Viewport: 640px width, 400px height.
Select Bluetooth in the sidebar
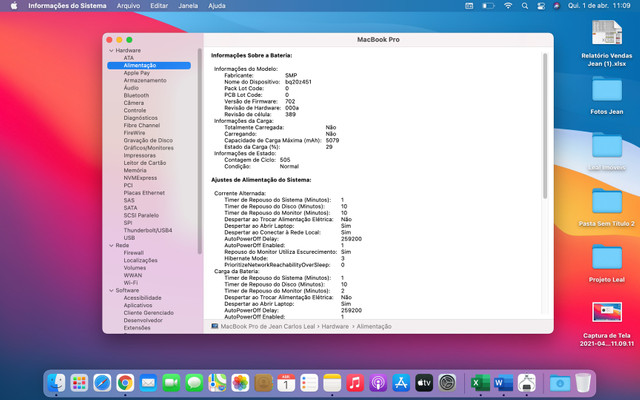136,95
